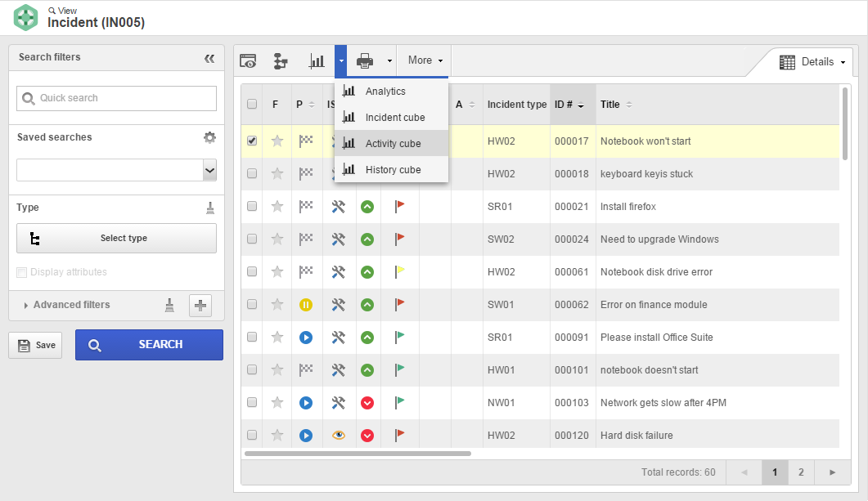Screen dimensions: 868x501
Task: Collapse Search filters panel with double-chevron icon
Action: 209,58
